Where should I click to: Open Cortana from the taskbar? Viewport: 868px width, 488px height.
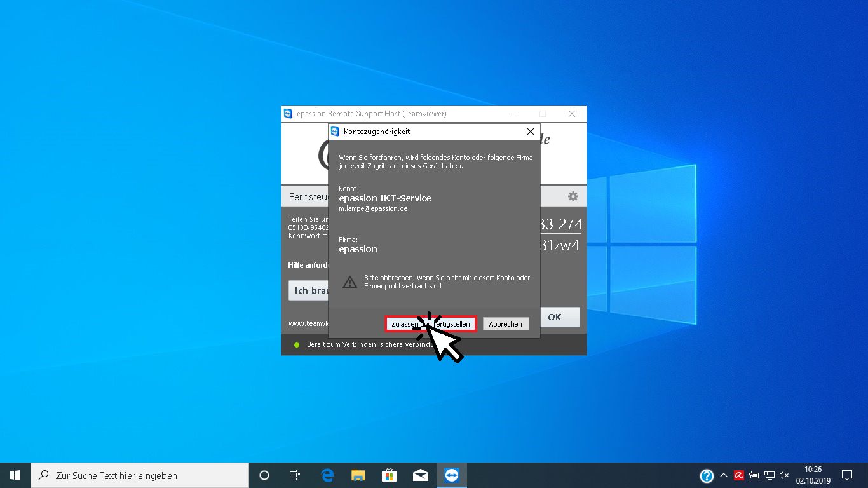click(264, 475)
